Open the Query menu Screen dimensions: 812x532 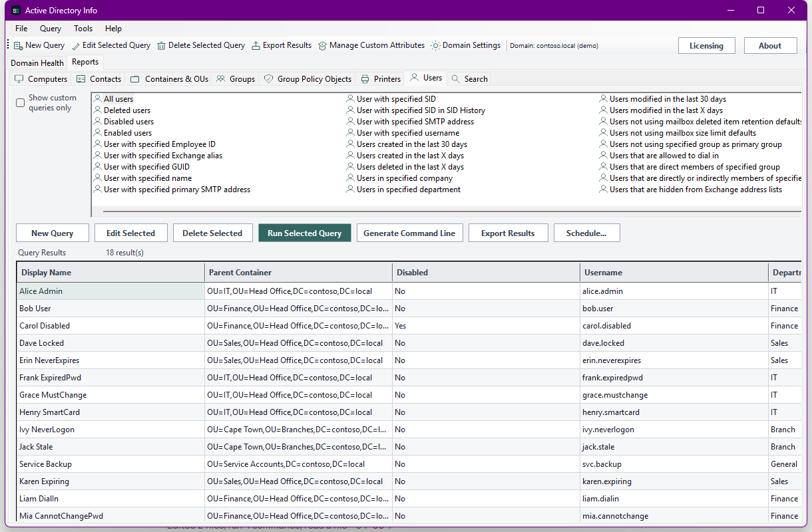[x=51, y=29]
